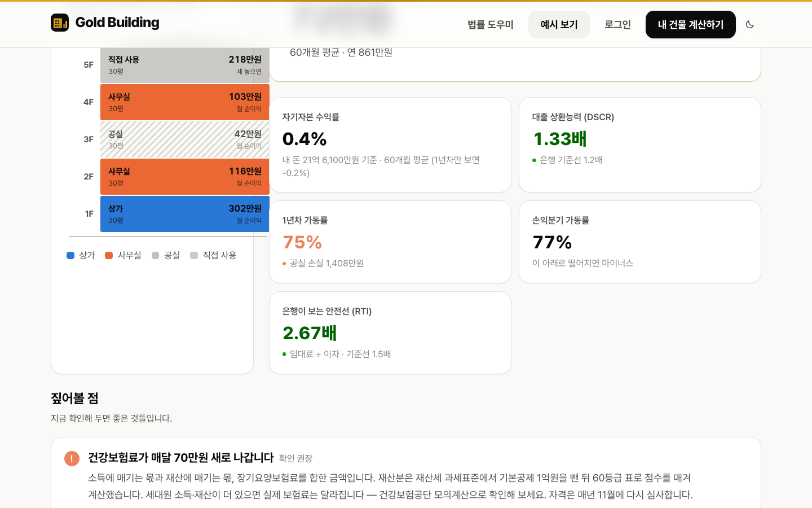Click the 내 건물 계산하기 button
This screenshot has width=812, height=508.
click(690, 24)
